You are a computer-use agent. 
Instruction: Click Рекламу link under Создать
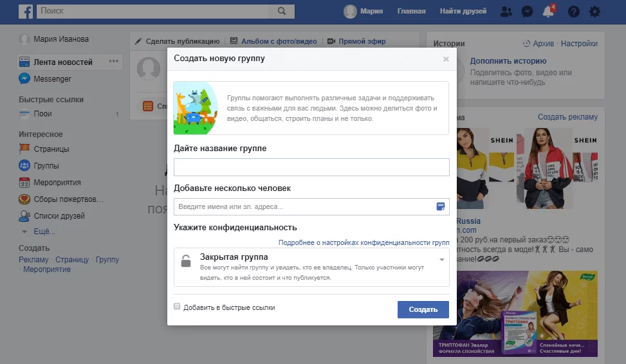(33, 259)
